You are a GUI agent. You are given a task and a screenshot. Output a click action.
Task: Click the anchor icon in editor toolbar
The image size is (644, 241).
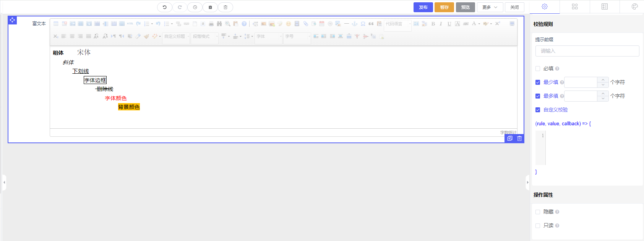coord(354,24)
